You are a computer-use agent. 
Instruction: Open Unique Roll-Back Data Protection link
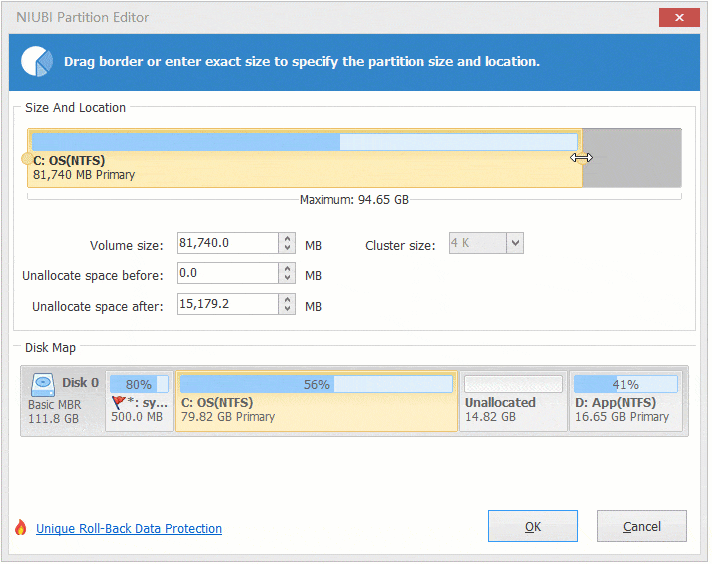pyautogui.click(x=129, y=529)
